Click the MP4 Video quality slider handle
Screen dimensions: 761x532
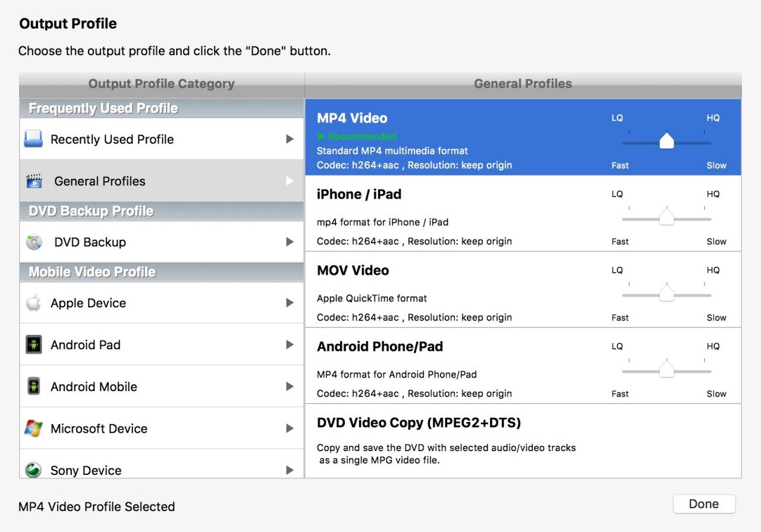click(x=666, y=141)
